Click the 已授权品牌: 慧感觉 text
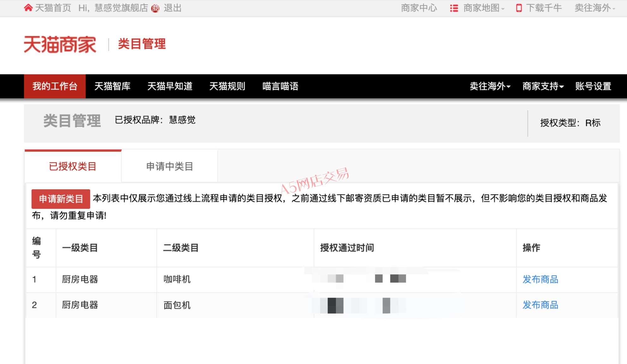The image size is (627, 364). pos(155,120)
